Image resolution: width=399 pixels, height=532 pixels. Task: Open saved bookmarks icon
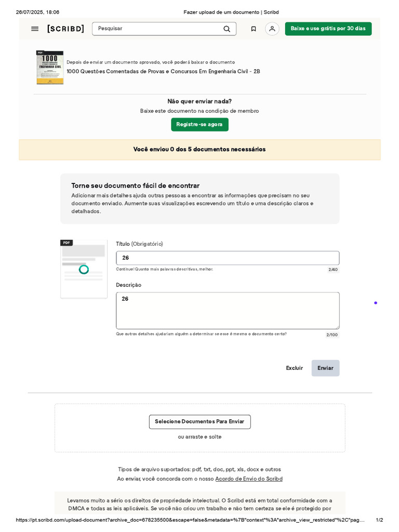(254, 29)
